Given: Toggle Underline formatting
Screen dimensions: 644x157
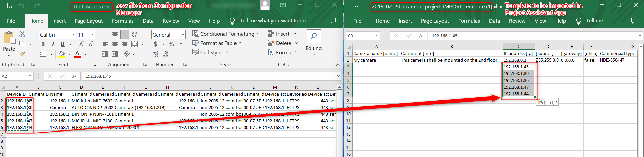Looking at the screenshot, I should coord(62,44).
